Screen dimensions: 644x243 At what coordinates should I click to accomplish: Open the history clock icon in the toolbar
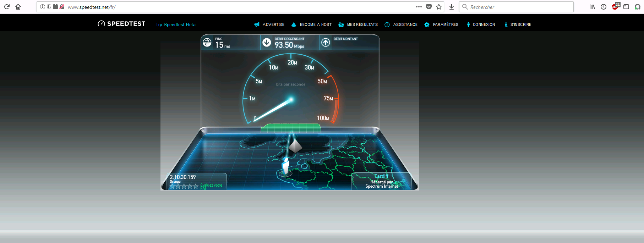click(x=603, y=7)
